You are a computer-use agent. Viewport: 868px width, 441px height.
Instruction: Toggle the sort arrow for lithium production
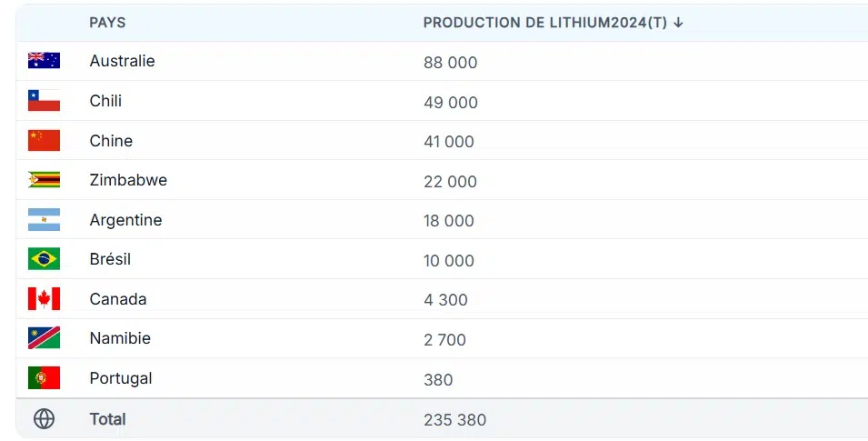(678, 23)
